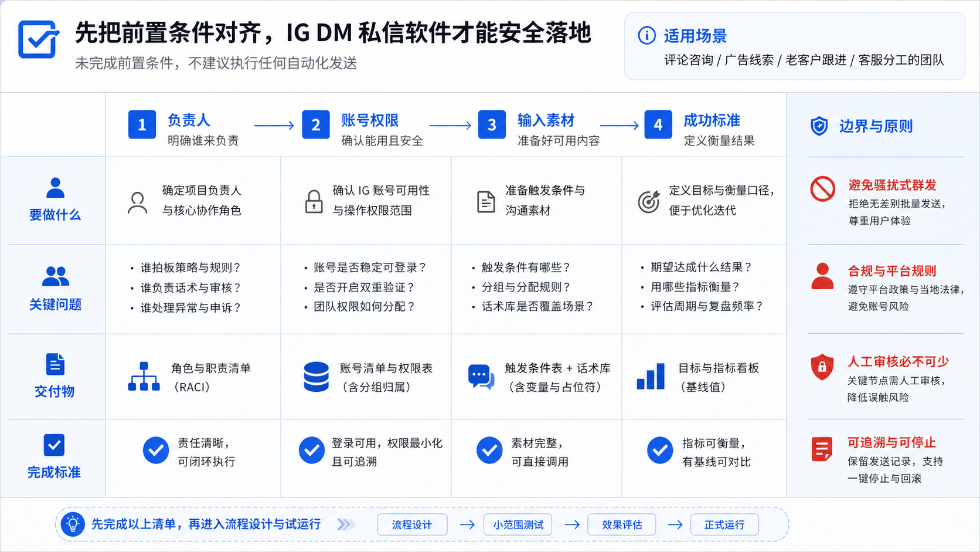This screenshot has height=552, width=980.
Task: Click the person icon above 要做什么
Action: pos(55,188)
